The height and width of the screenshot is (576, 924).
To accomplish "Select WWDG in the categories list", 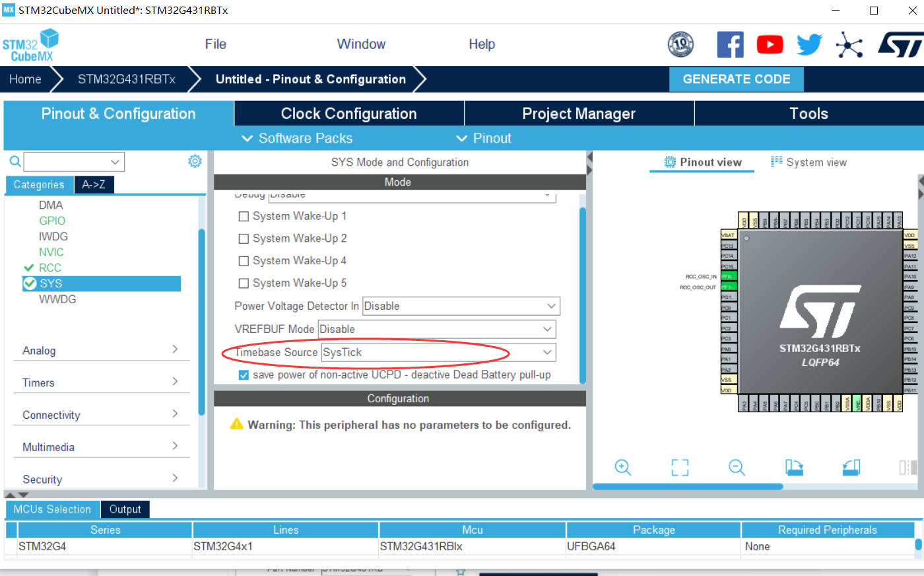I will [x=57, y=299].
